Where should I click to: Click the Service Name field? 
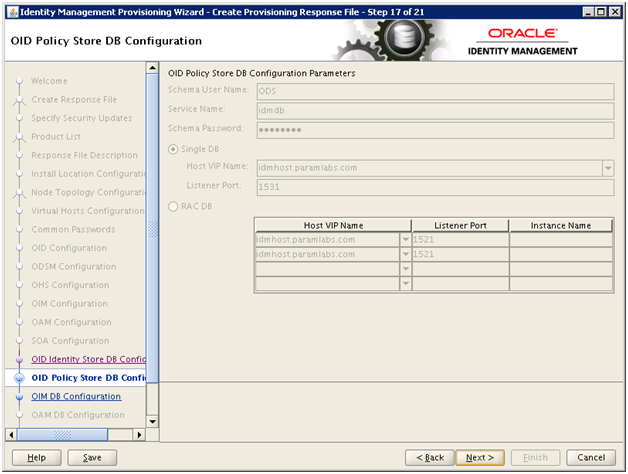[435, 111]
